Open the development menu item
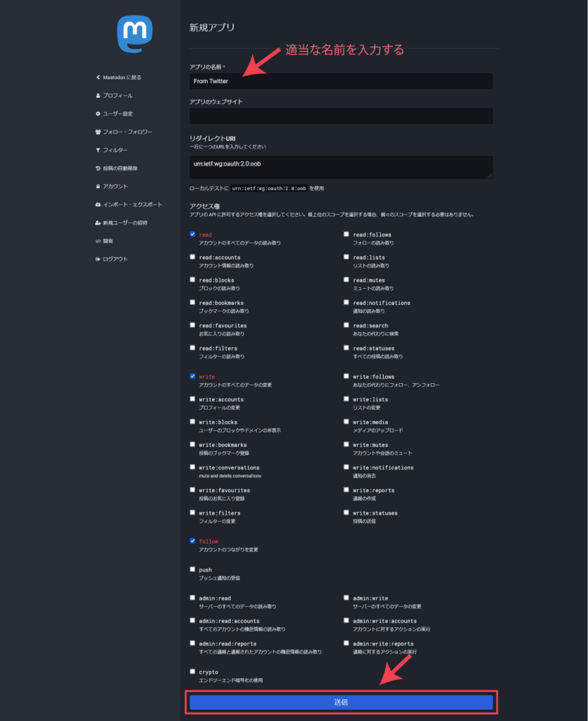 tap(104, 241)
